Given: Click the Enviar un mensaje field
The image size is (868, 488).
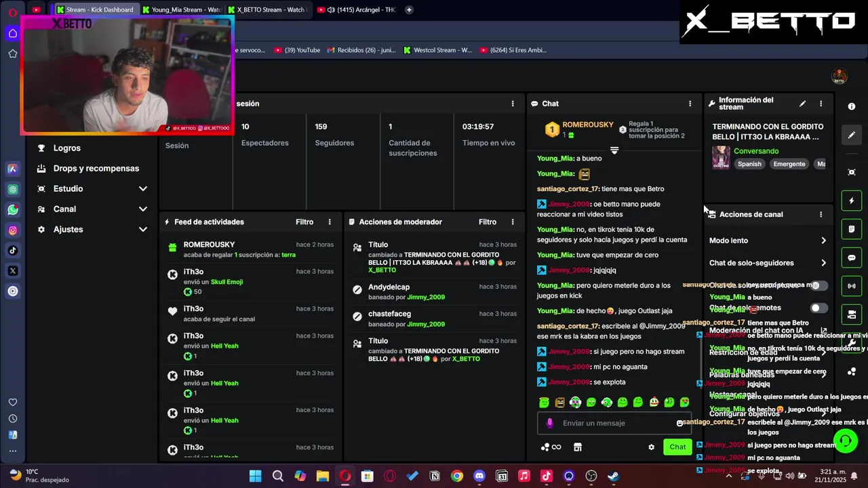Looking at the screenshot, I should [614, 423].
